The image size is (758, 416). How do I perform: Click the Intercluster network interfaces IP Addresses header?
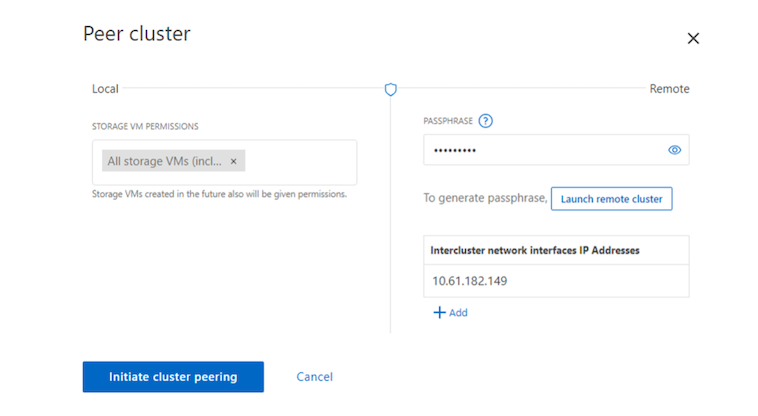point(534,250)
